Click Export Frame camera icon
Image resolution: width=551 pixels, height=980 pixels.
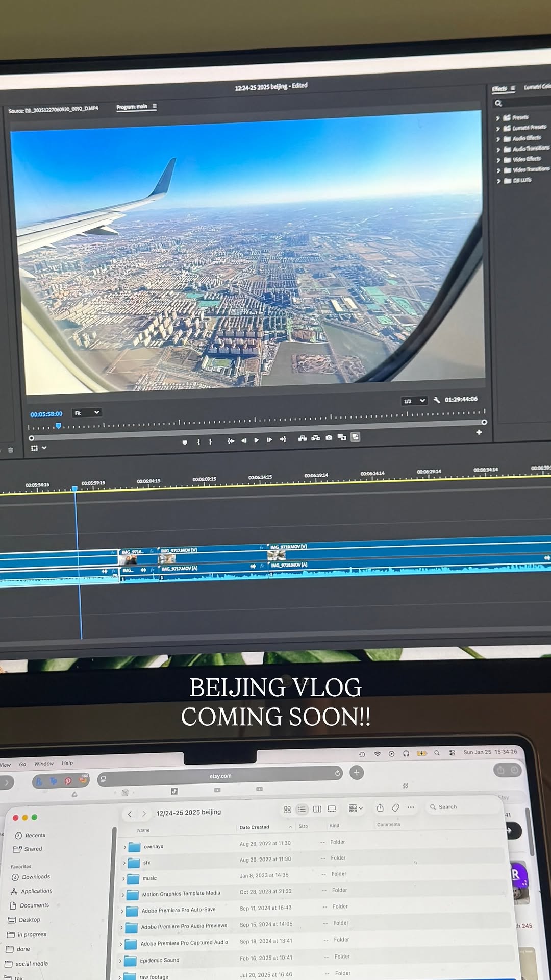(x=329, y=437)
